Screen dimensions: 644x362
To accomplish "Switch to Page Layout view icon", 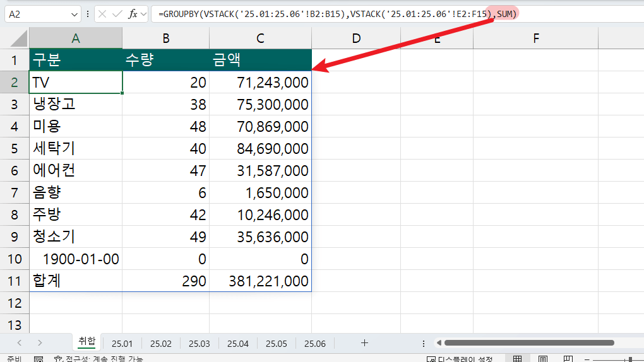I will (x=542, y=359).
